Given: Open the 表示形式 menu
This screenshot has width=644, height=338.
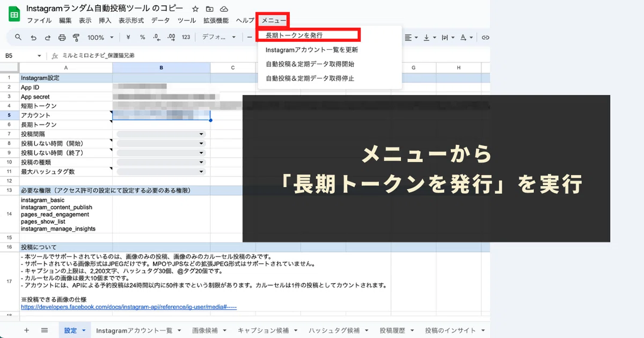Looking at the screenshot, I should coord(131,20).
